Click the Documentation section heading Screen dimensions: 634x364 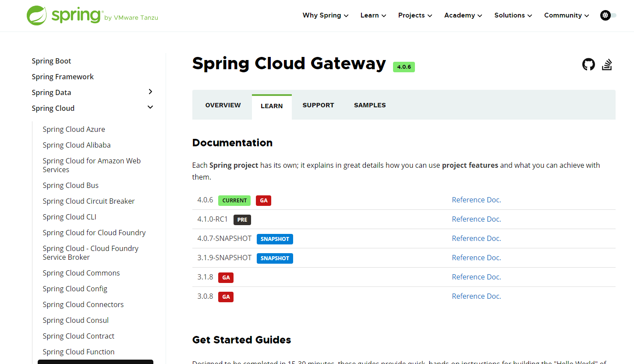click(x=232, y=143)
